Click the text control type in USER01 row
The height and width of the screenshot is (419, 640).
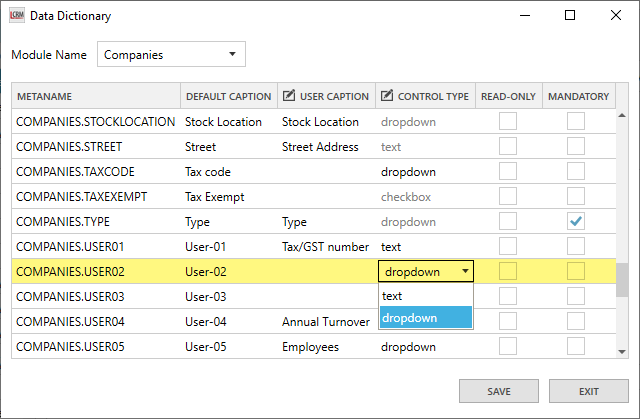(x=425, y=246)
